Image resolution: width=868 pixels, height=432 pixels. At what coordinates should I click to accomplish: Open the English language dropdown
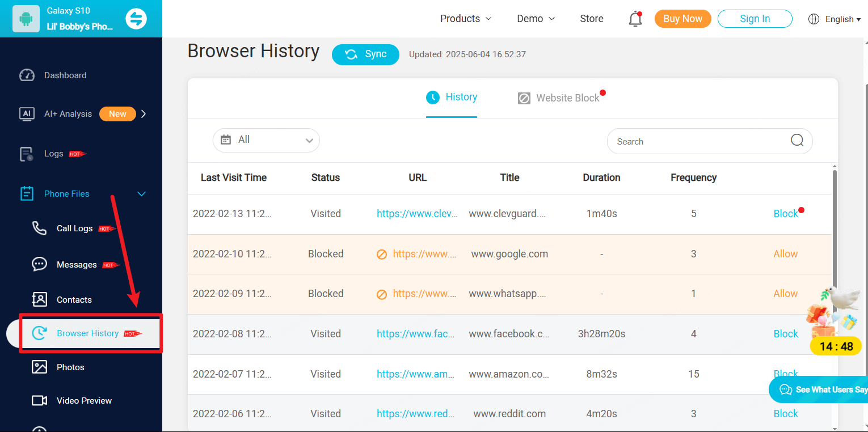pyautogui.click(x=843, y=19)
